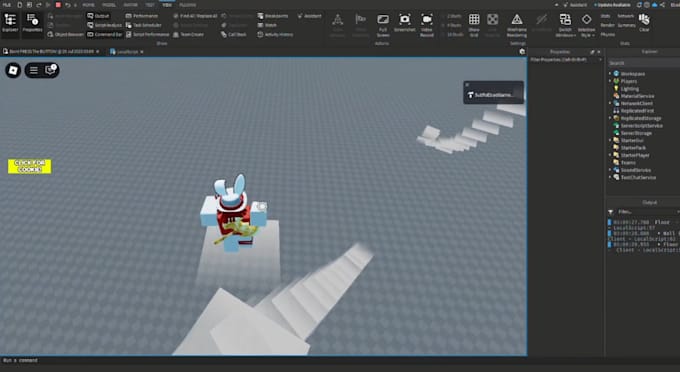Open the Performance window
The height and width of the screenshot is (372, 680).
pyautogui.click(x=142, y=16)
